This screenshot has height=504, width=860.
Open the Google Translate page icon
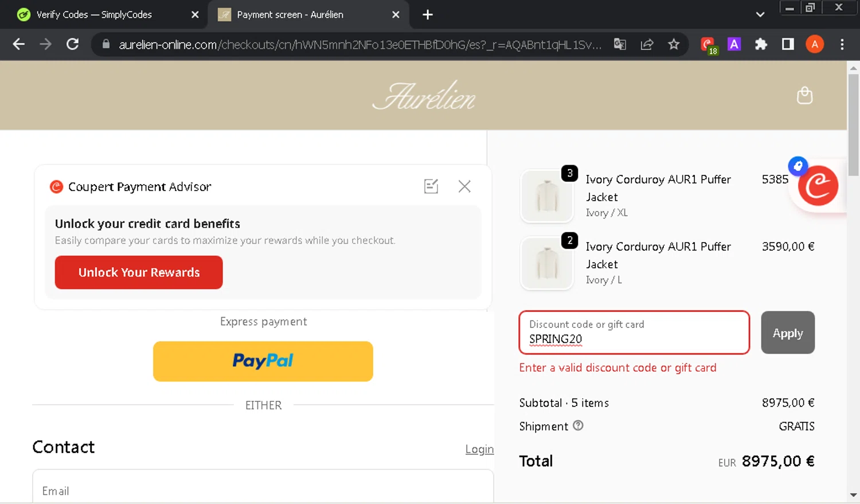620,44
